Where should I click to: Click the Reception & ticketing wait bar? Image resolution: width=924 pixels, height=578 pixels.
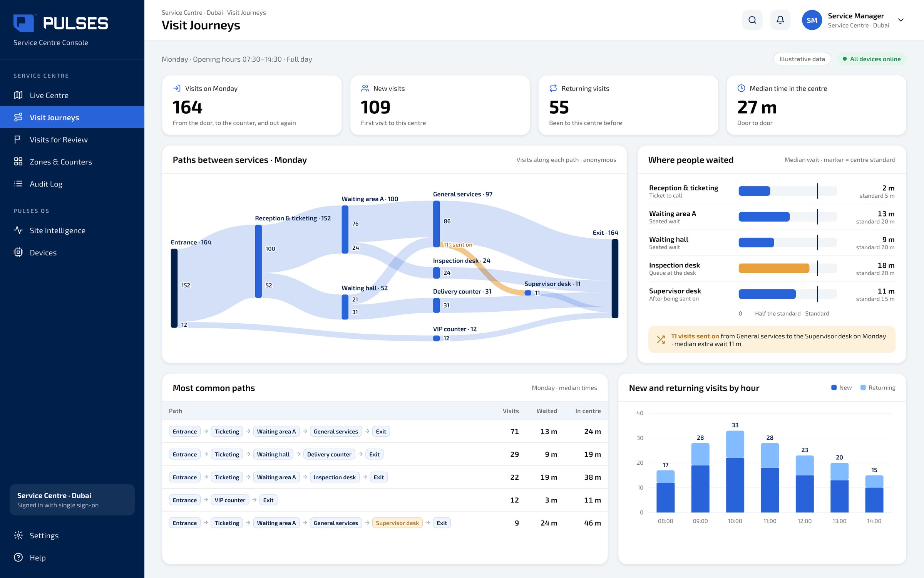754,191
